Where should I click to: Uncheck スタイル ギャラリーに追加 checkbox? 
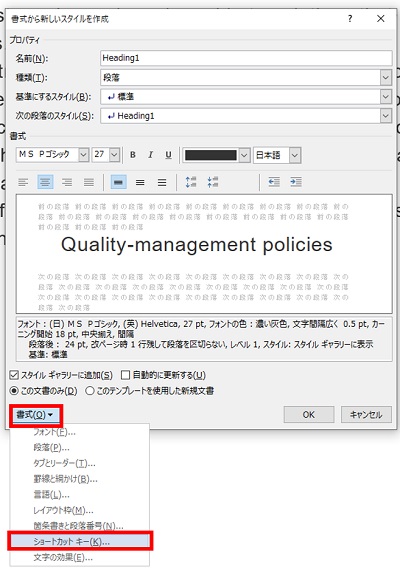[x=14, y=375]
